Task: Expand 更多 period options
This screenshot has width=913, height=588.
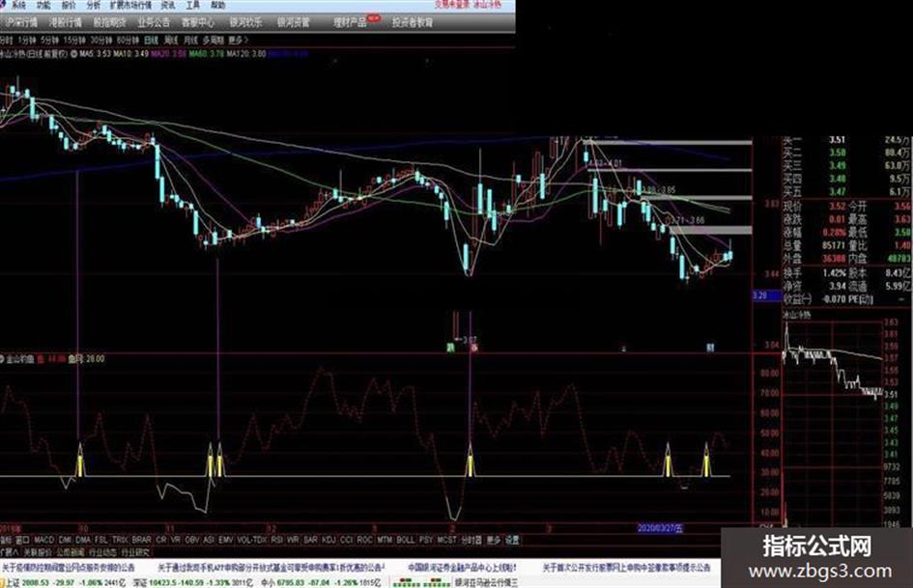Action: point(238,41)
